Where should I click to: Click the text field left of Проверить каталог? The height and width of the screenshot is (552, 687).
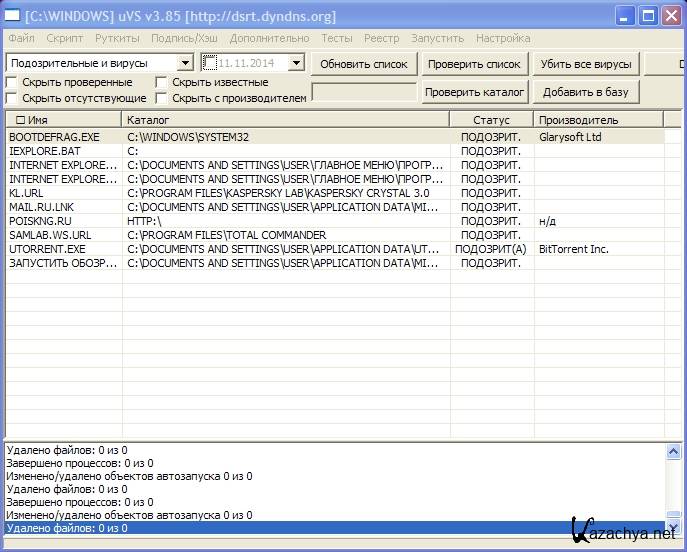tap(364, 92)
